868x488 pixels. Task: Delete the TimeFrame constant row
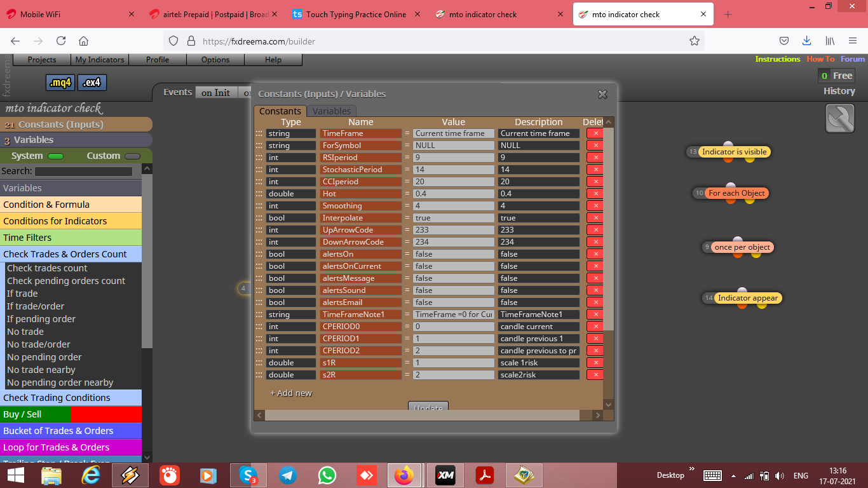coord(595,133)
